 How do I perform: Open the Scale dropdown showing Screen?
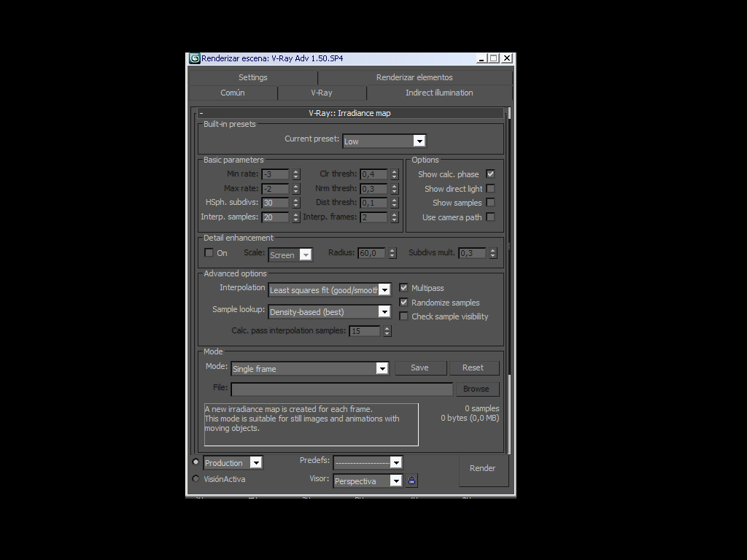point(290,254)
